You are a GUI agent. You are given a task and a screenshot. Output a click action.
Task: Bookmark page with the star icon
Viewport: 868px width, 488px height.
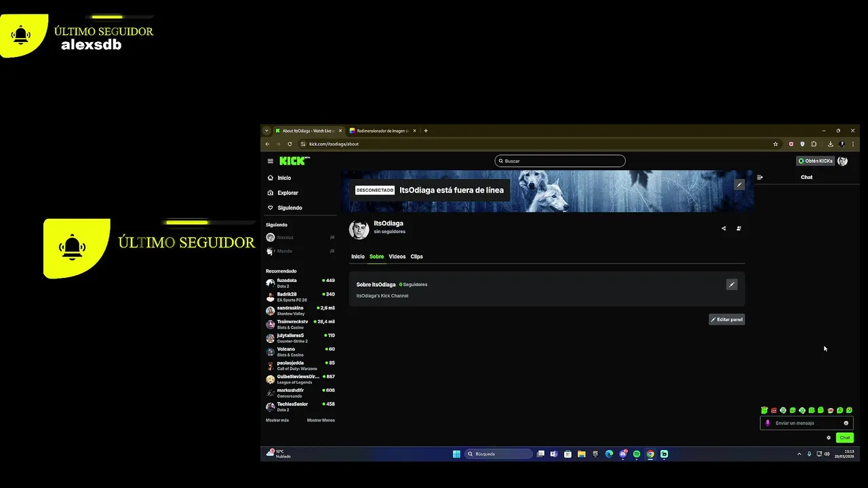(x=775, y=144)
